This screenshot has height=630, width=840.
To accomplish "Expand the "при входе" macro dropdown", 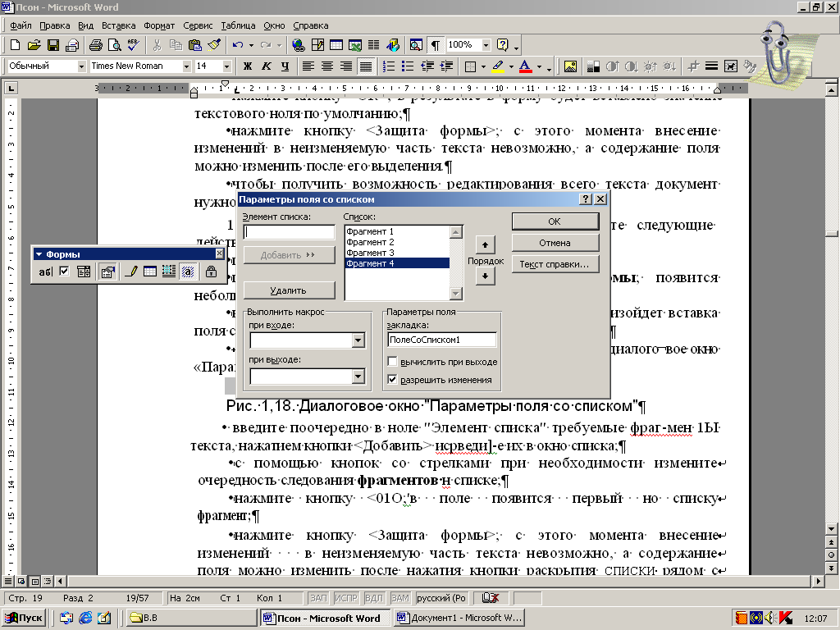I will [358, 340].
